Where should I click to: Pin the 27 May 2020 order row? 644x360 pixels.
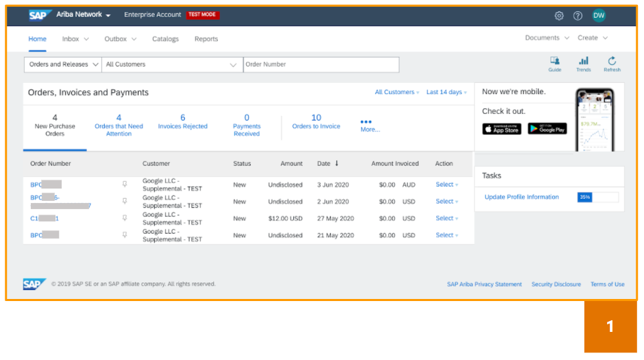[x=125, y=218]
